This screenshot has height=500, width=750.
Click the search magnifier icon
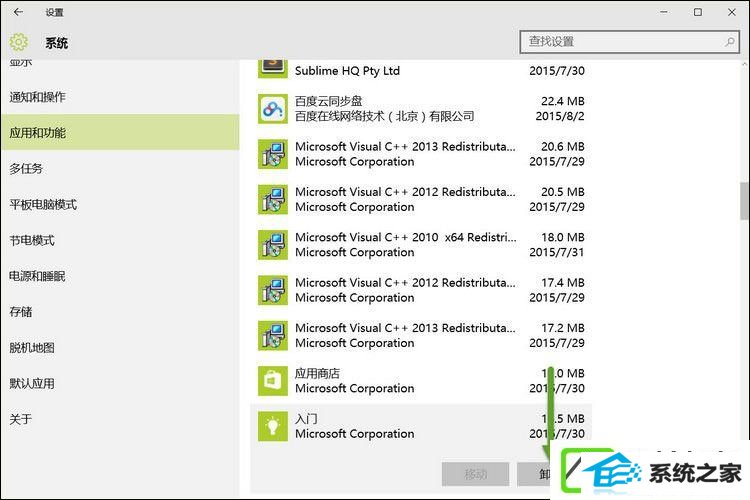(x=730, y=42)
